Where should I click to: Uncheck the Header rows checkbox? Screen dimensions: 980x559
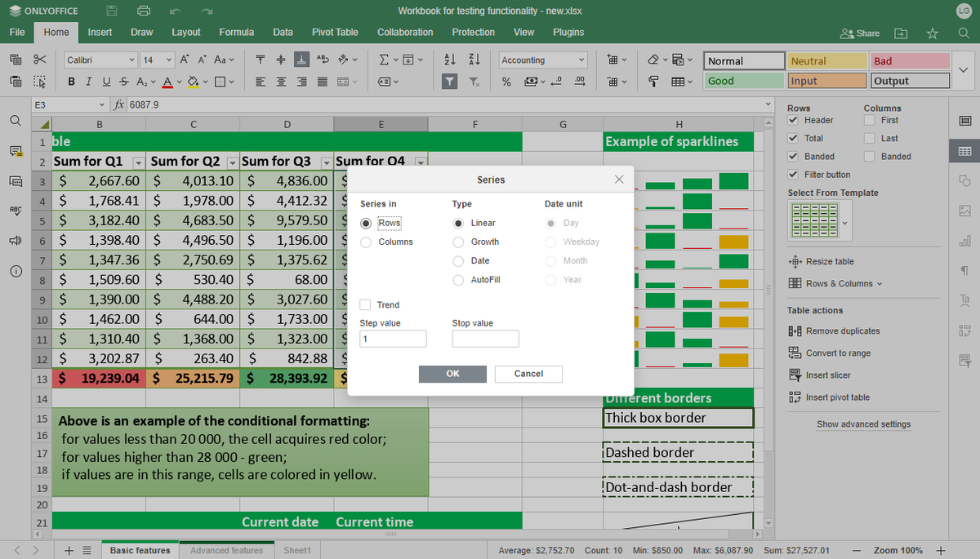[793, 120]
